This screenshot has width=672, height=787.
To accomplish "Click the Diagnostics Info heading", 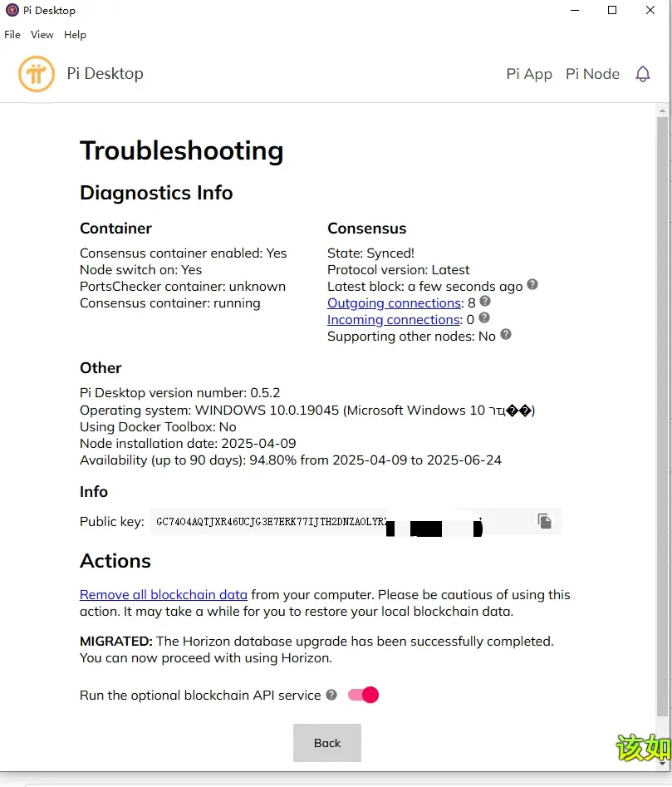I will tap(156, 193).
